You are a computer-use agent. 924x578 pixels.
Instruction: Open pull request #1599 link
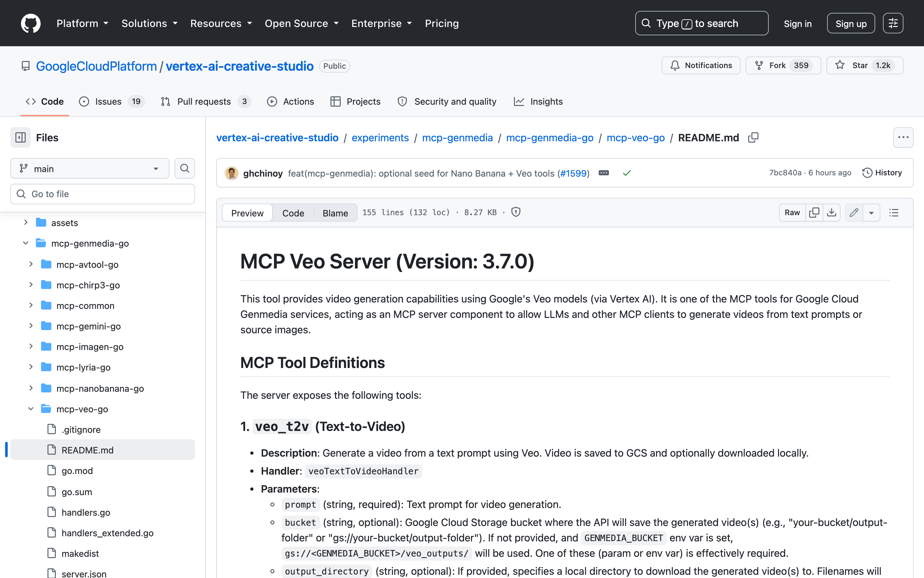(x=573, y=173)
